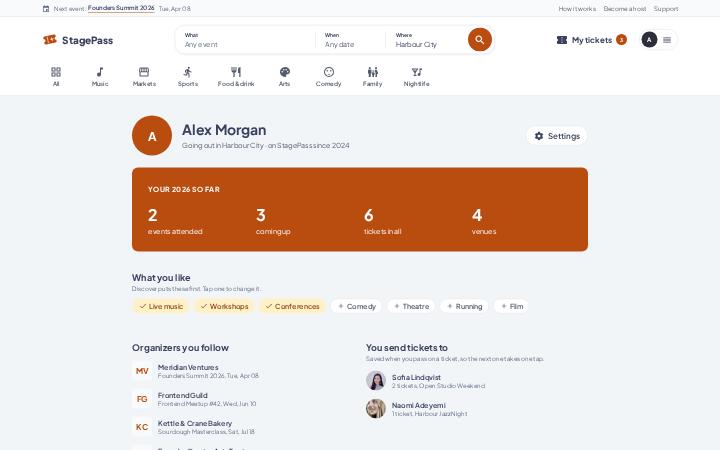720x450 pixels.
Task: Open Kettle & Crane Bakery name
Action: point(195,423)
